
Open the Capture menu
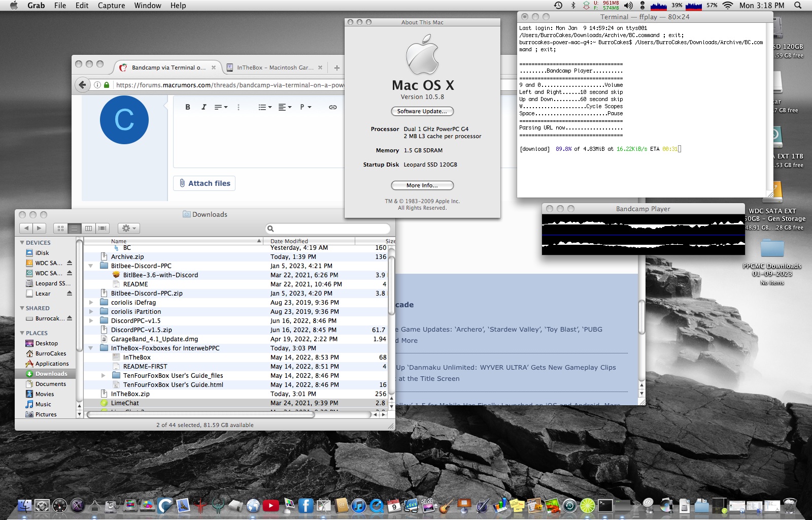tap(111, 5)
